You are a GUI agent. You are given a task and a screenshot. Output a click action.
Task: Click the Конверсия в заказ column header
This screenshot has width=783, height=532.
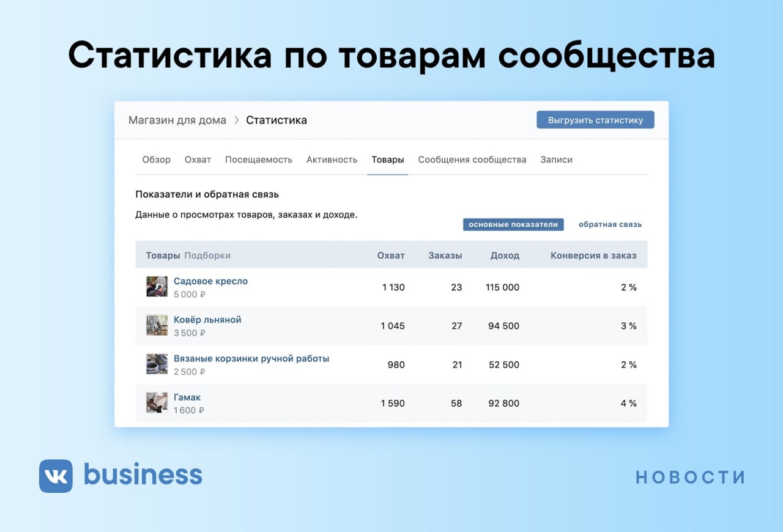(x=593, y=256)
